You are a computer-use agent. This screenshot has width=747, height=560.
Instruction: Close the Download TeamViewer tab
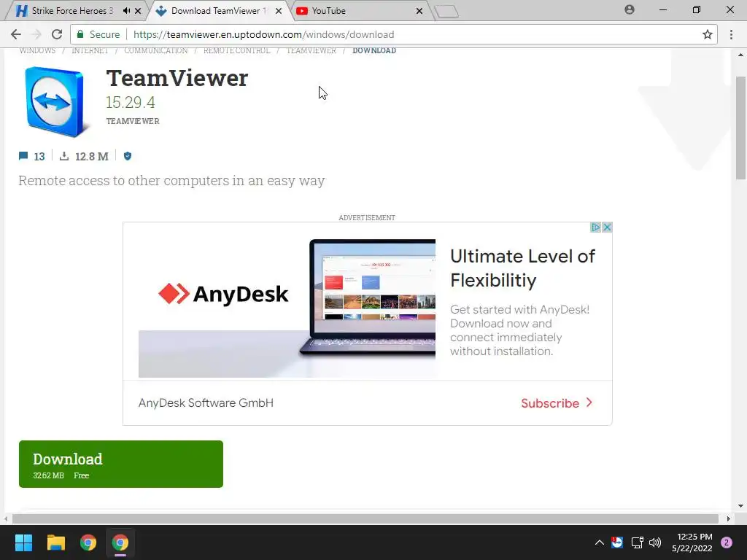[x=279, y=10]
